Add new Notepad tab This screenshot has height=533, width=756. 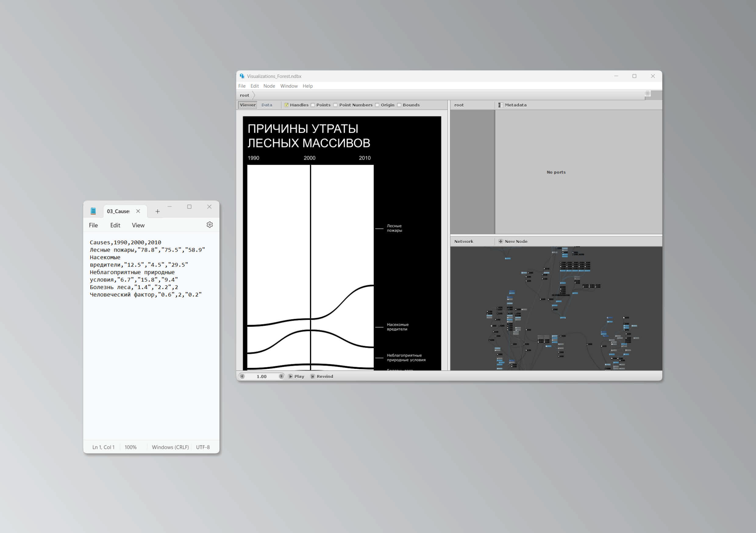tap(157, 212)
